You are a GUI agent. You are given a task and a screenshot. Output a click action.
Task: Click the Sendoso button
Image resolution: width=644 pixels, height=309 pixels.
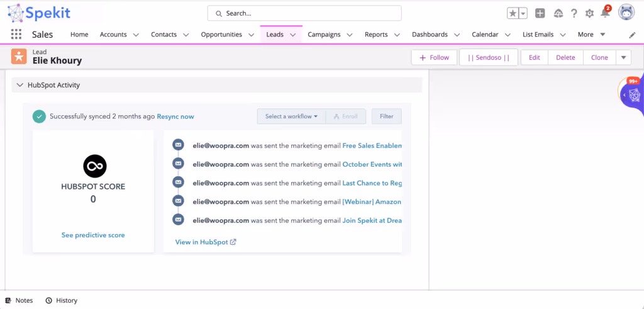489,57
